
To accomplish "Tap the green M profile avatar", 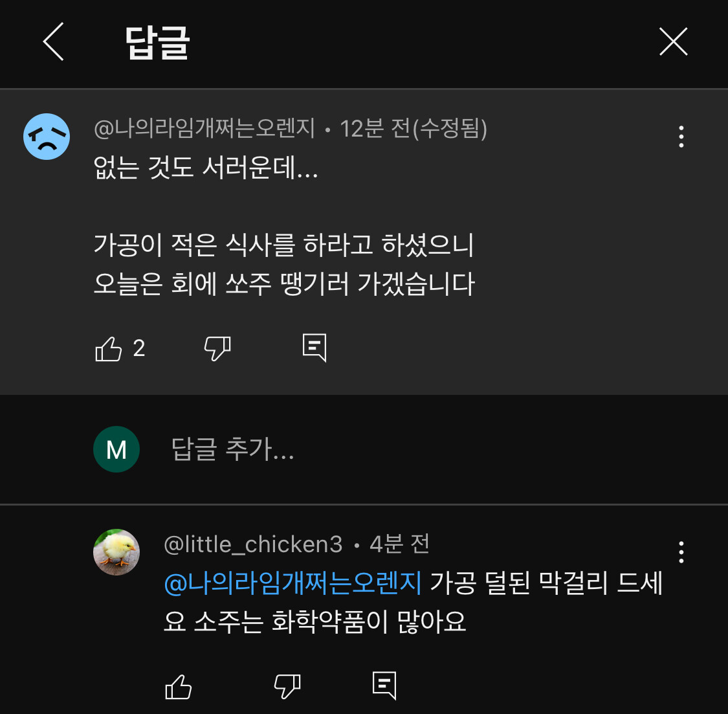I will 116,449.
